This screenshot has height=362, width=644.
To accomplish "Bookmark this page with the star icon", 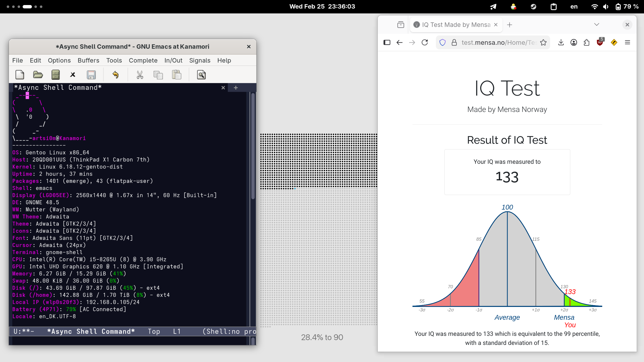I will [543, 43].
